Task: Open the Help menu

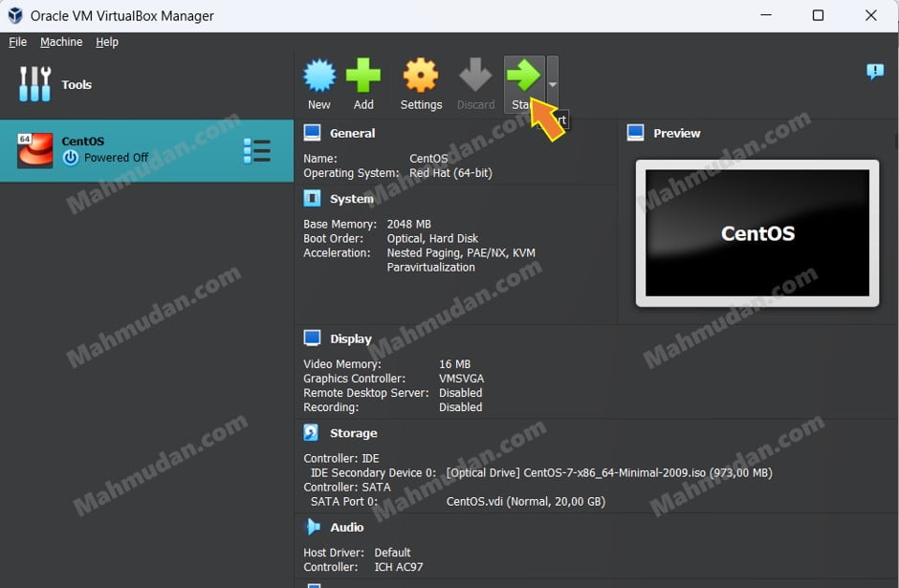Action: click(x=107, y=42)
